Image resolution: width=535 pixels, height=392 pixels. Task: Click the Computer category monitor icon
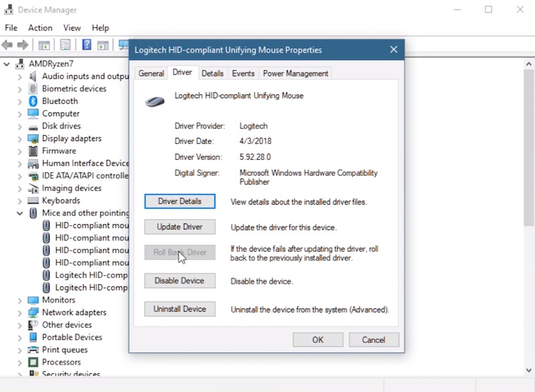[33, 114]
